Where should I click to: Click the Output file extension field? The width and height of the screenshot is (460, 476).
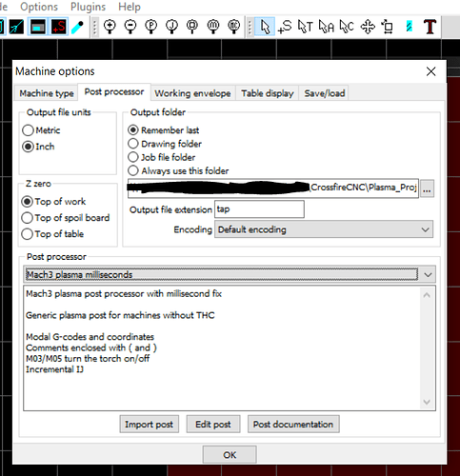click(259, 209)
